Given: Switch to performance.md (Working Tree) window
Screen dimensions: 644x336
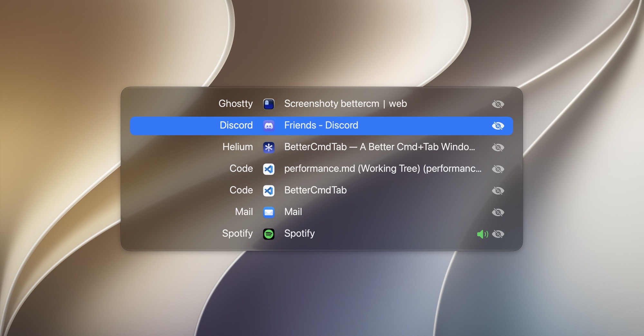Looking at the screenshot, I should (383, 168).
